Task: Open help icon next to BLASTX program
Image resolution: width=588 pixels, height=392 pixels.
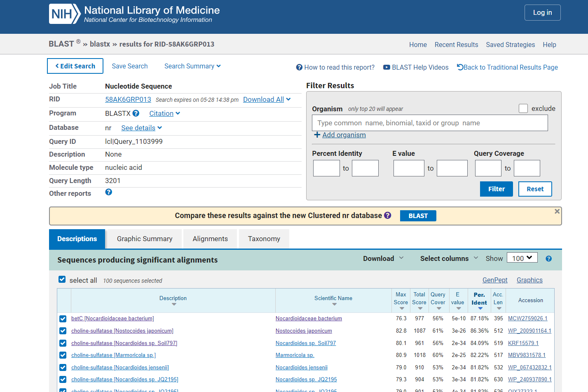Action: 136,113
